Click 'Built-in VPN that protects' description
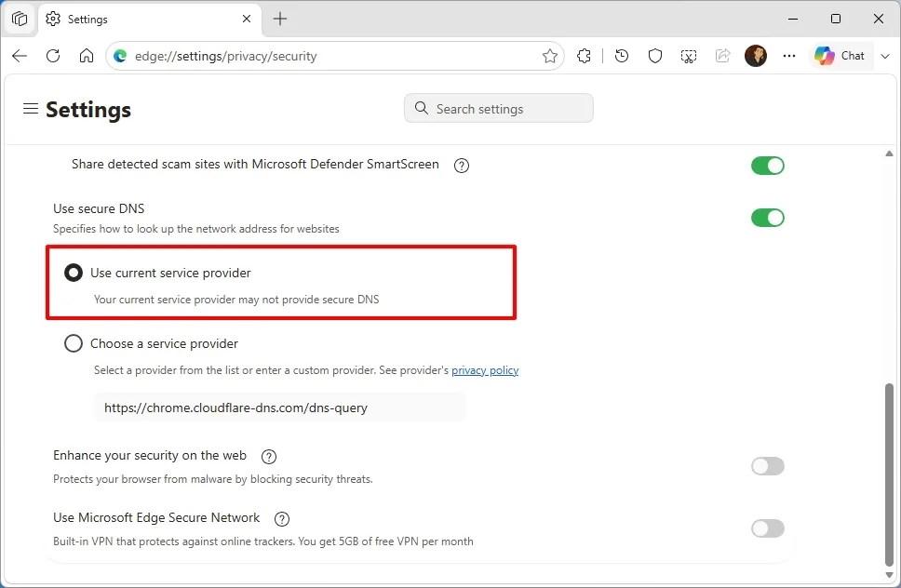This screenshot has width=901, height=588. pos(263,541)
